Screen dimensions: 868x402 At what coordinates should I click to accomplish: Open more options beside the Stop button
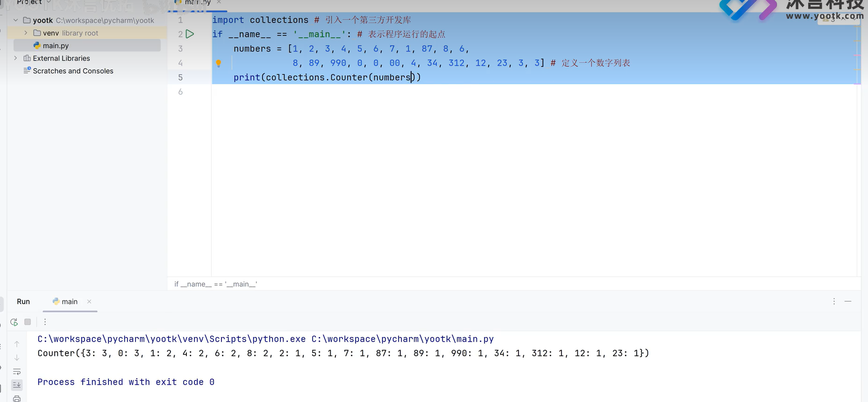[45, 322]
